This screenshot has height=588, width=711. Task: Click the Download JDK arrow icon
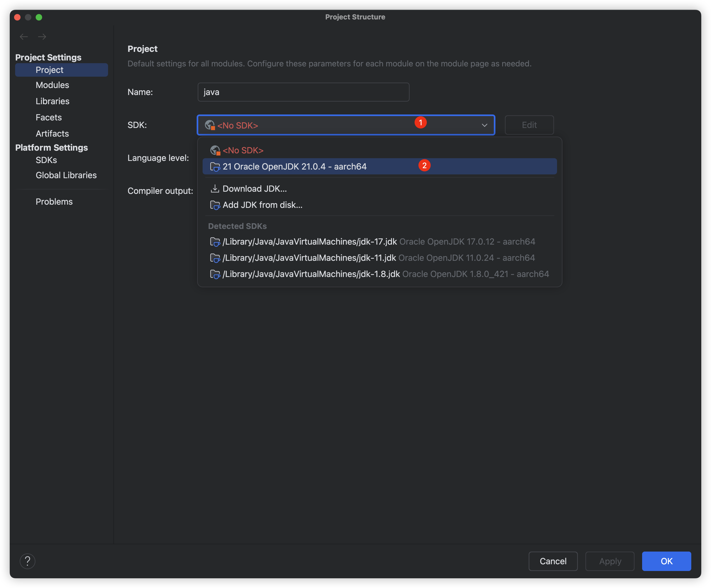click(215, 189)
